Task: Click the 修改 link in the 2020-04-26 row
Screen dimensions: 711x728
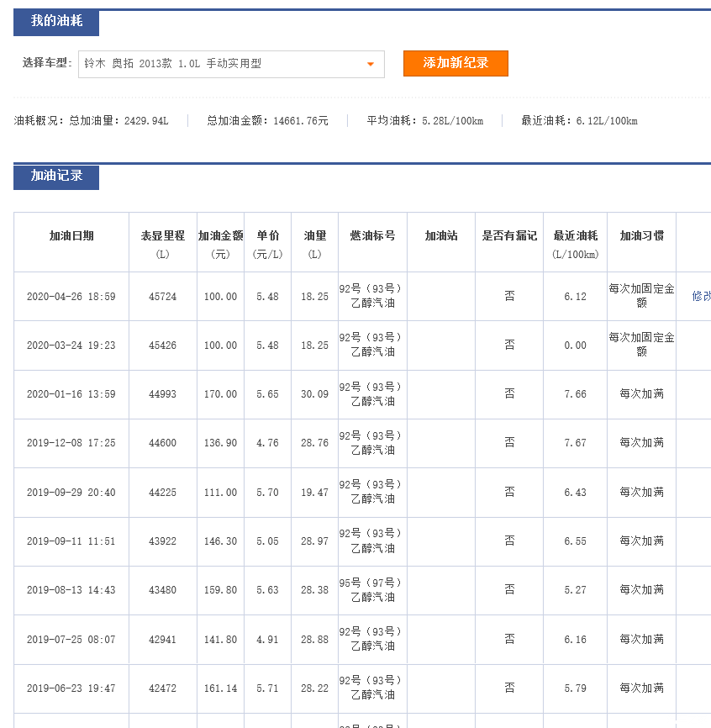Action: pos(701,296)
